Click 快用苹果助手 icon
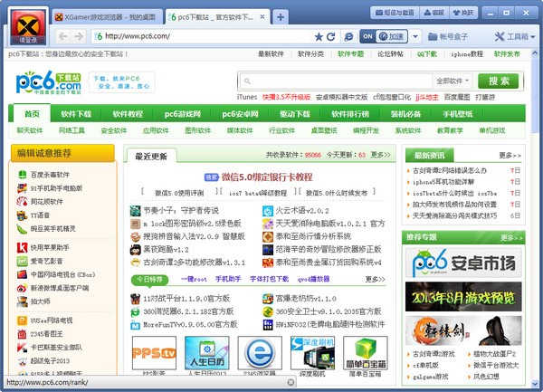 click(22, 247)
